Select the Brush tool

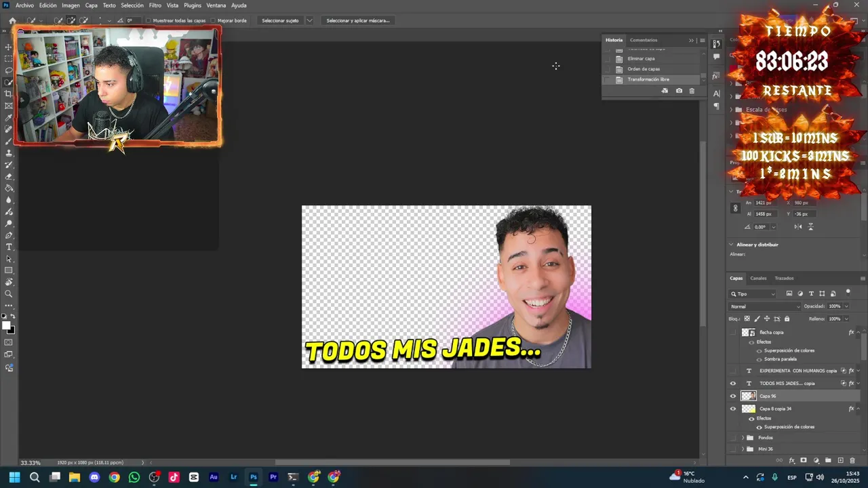[x=9, y=141]
